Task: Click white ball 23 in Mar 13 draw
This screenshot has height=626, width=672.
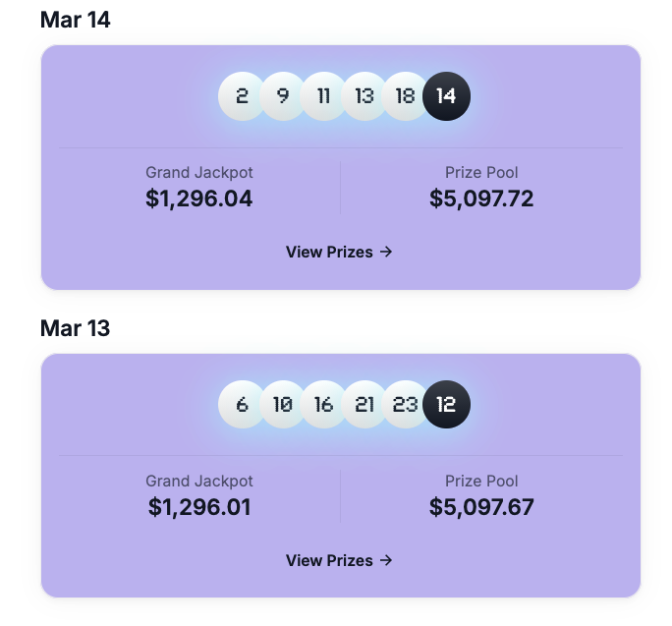Action: [406, 405]
